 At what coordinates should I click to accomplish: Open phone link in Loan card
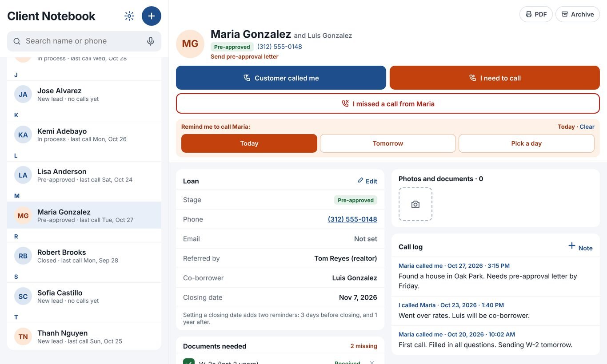pos(352,219)
